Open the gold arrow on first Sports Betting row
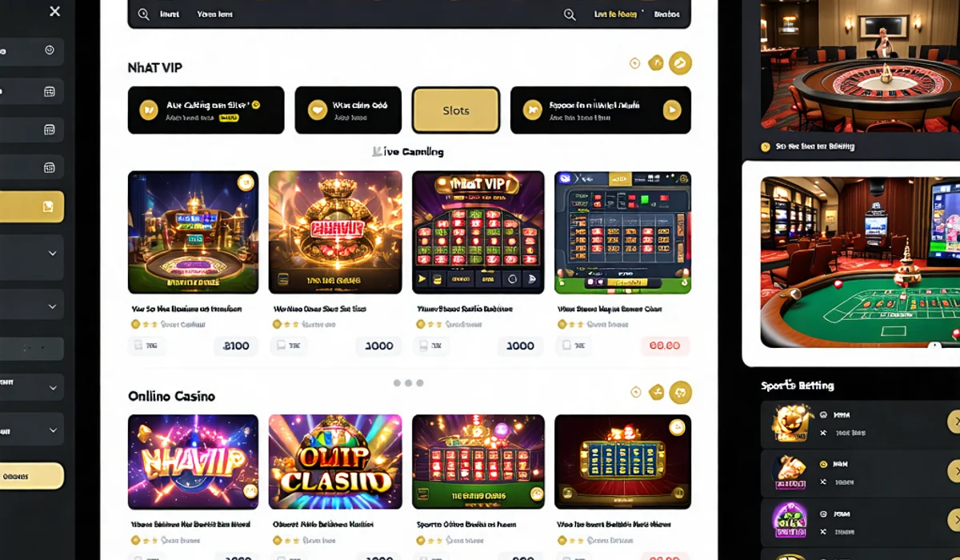 (x=954, y=422)
